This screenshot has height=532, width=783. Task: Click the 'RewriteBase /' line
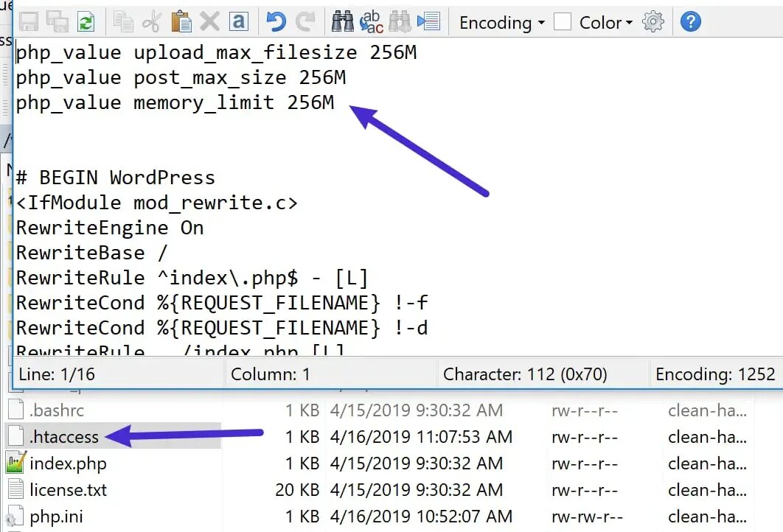coord(92,253)
